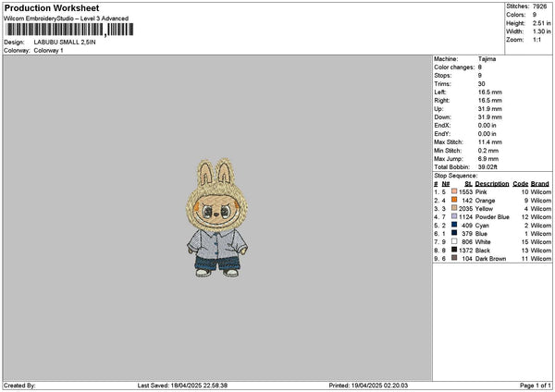The image size is (555, 392).
Task: Click 'Wilcom EmbroideryStudio – Level 3 Advanced' text
Action: point(67,18)
